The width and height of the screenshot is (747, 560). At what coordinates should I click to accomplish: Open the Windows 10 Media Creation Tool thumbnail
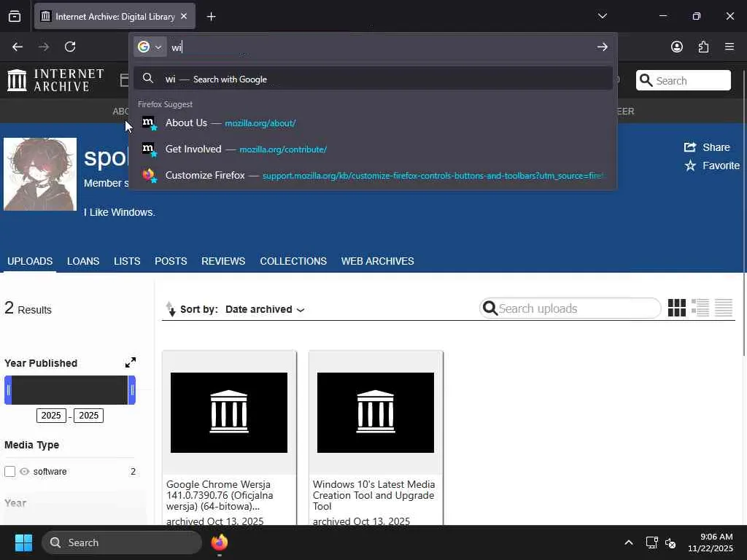(x=376, y=413)
